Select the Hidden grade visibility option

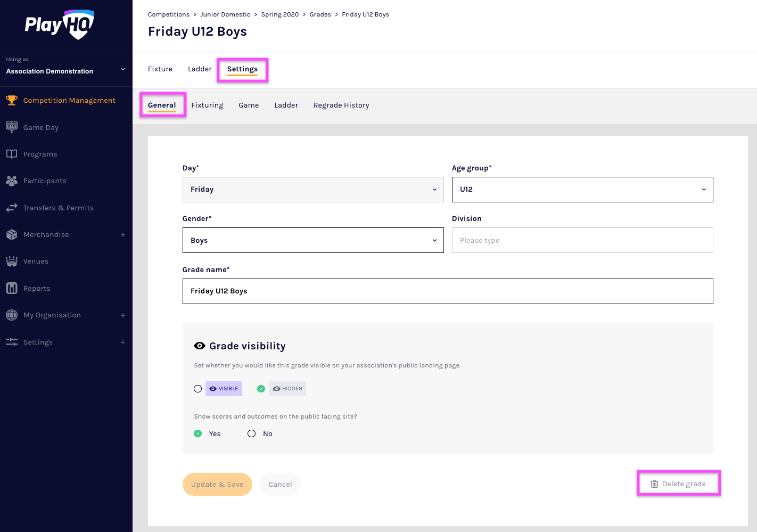261,389
